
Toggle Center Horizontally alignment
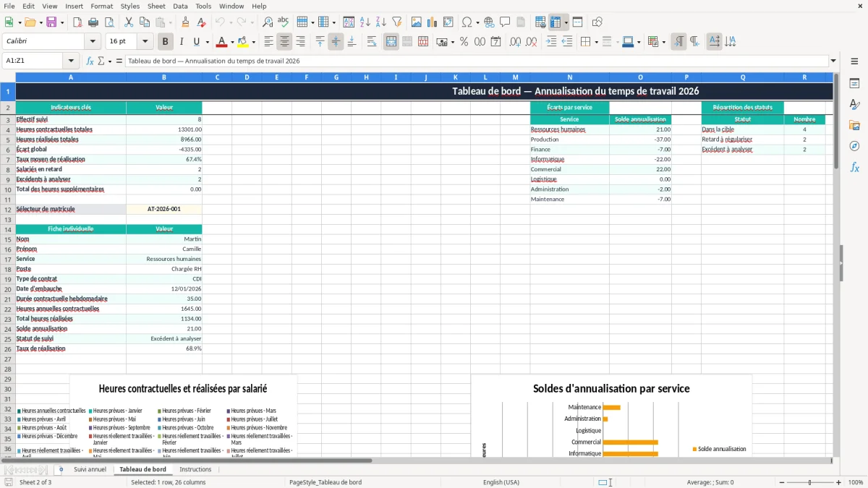click(284, 42)
